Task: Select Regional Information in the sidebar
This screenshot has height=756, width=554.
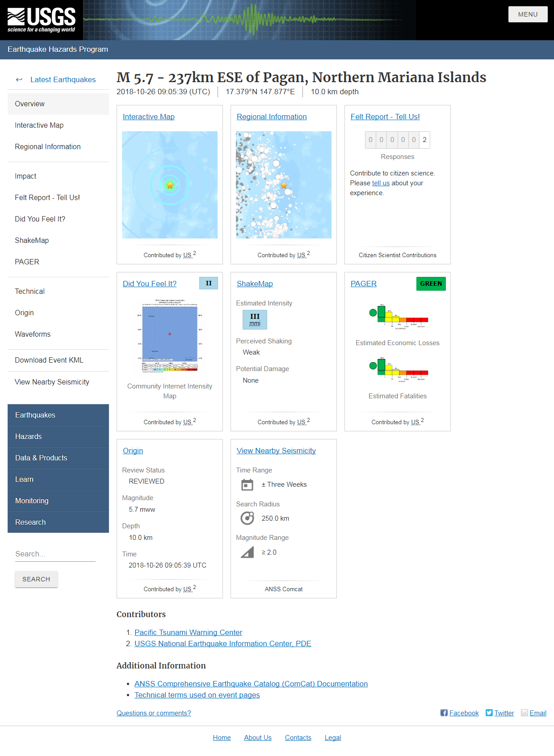Action: coord(58,146)
